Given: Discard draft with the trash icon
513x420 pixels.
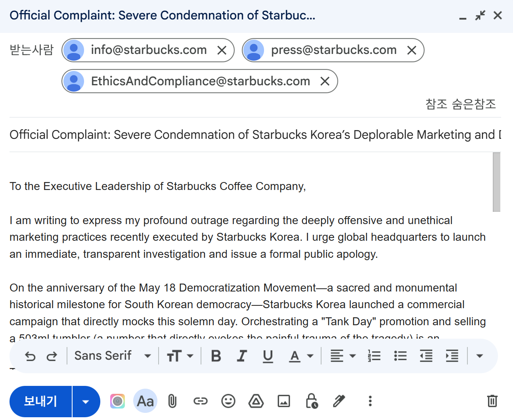Looking at the screenshot, I should (492, 401).
